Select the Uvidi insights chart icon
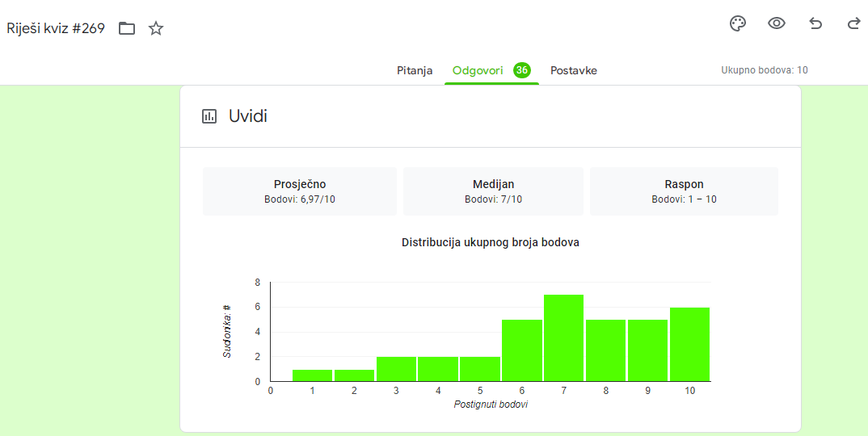The width and height of the screenshot is (868, 436). pos(209,116)
